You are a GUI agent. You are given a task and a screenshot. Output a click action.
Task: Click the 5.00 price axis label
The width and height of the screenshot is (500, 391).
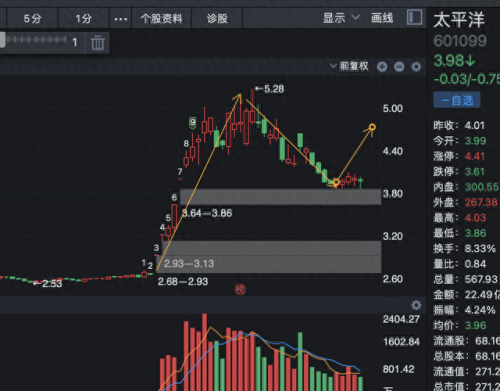(x=393, y=109)
